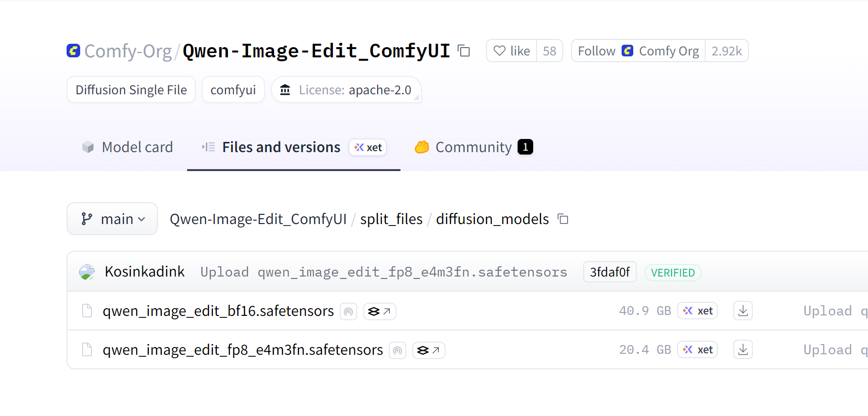Click the diffusion_models breadcrumb
The height and width of the screenshot is (416, 868).
pyautogui.click(x=492, y=219)
